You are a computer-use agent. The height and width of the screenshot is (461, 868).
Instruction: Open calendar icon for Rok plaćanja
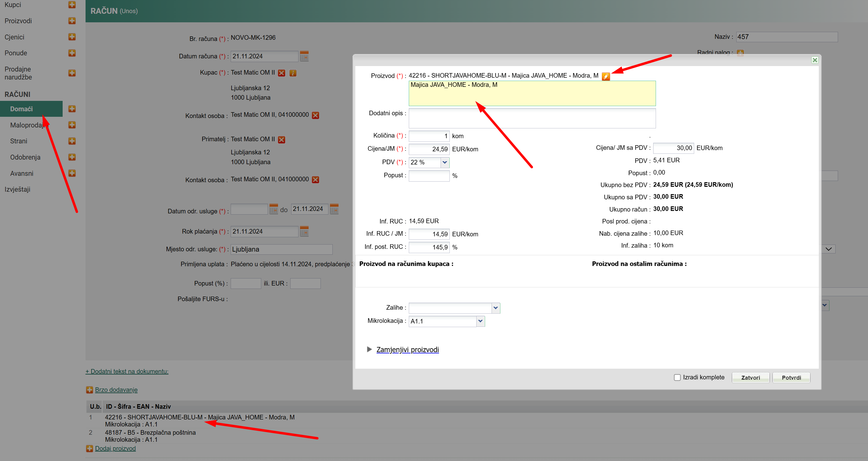(304, 231)
